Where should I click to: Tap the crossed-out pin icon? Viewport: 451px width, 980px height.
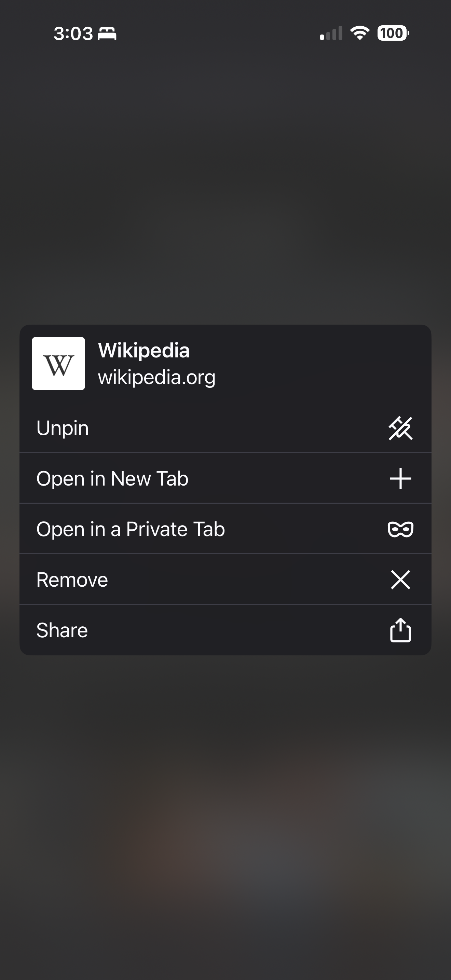[x=400, y=428]
